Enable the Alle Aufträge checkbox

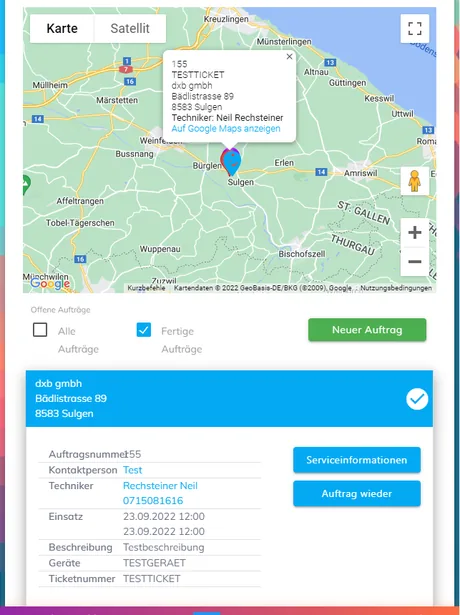coord(40,330)
